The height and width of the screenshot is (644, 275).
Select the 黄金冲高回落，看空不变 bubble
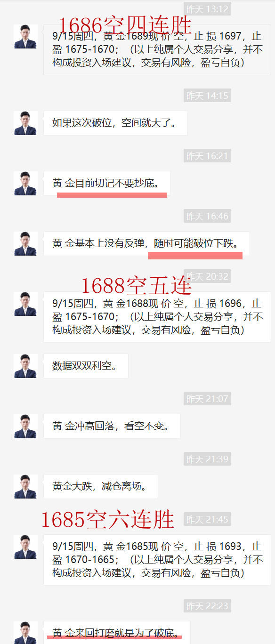coord(112,426)
